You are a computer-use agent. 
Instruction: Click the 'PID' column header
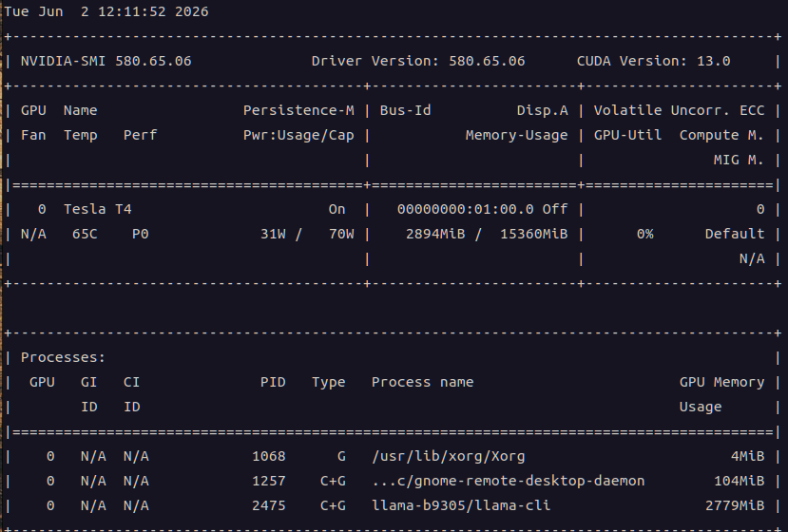[273, 382]
